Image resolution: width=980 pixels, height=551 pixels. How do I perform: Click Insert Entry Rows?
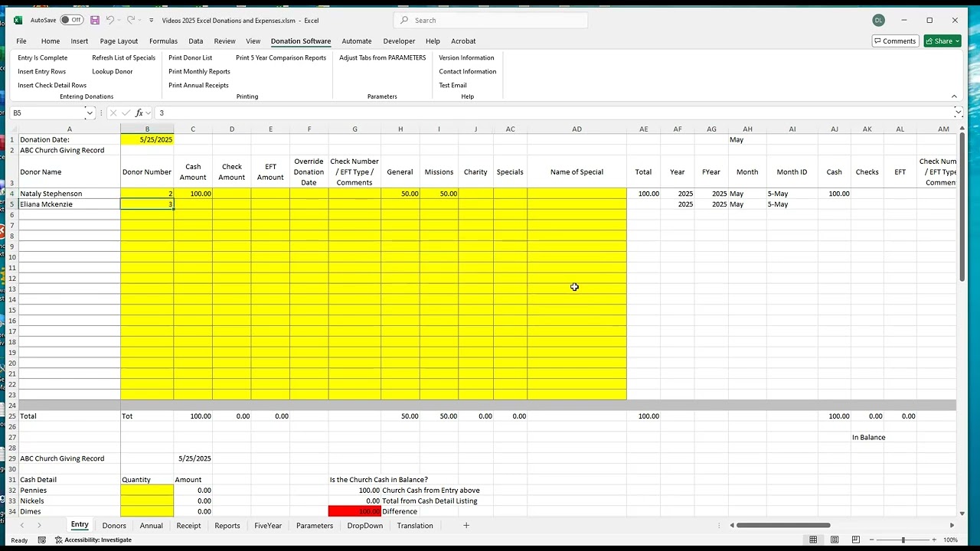click(42, 72)
